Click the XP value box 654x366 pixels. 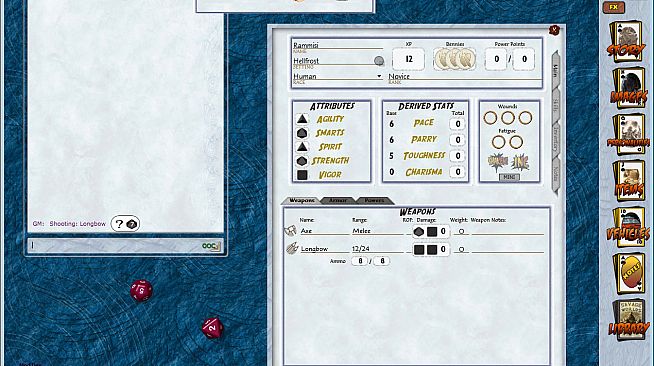coord(408,59)
